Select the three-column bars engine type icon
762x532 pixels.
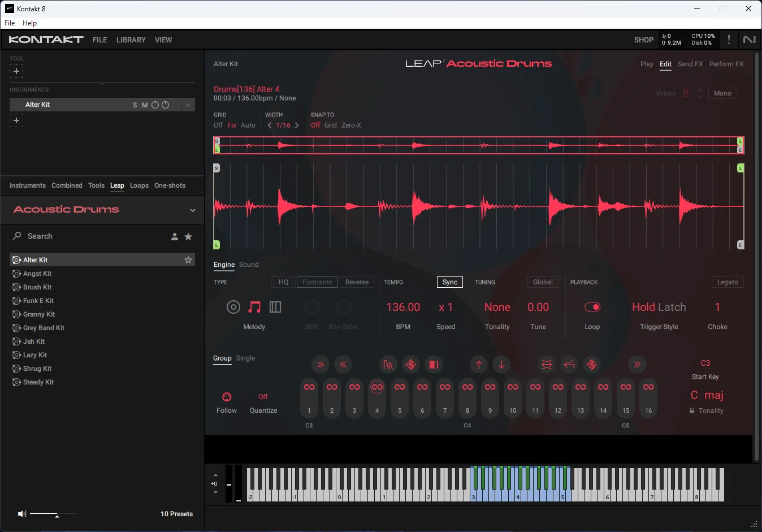275,307
